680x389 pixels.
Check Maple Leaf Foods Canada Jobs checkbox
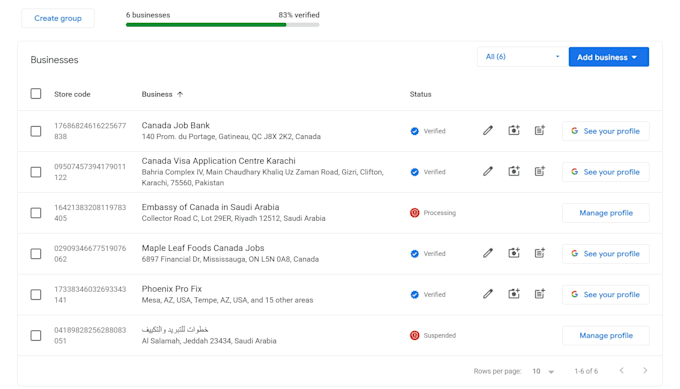pyautogui.click(x=36, y=254)
